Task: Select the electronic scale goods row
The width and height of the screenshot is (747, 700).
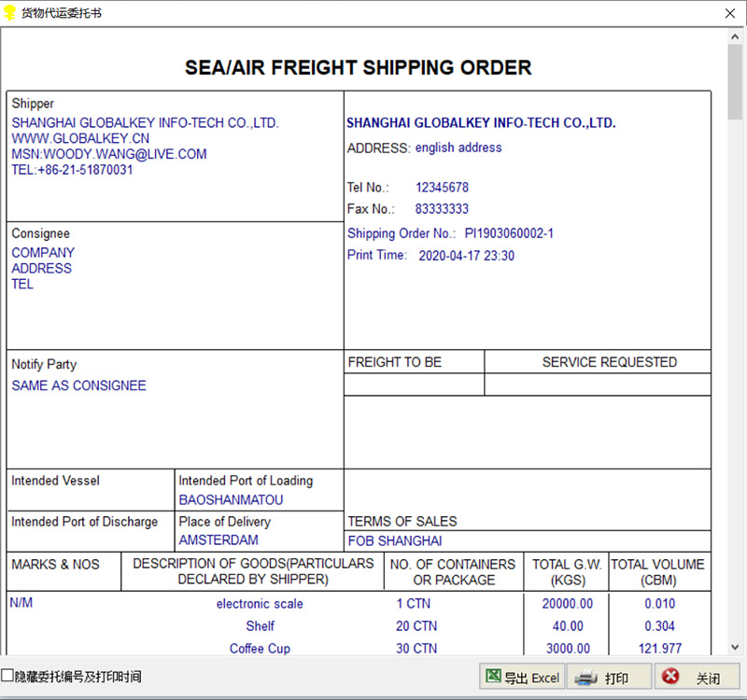Action: pyautogui.click(x=260, y=604)
